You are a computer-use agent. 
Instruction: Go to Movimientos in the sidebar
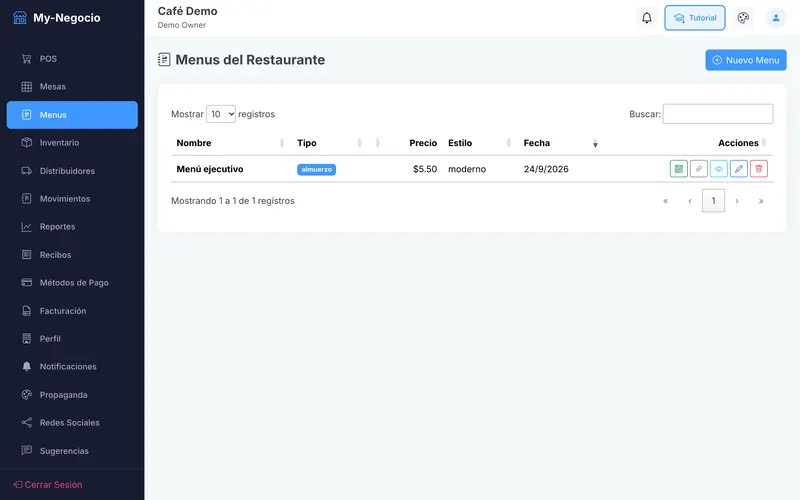72,199
